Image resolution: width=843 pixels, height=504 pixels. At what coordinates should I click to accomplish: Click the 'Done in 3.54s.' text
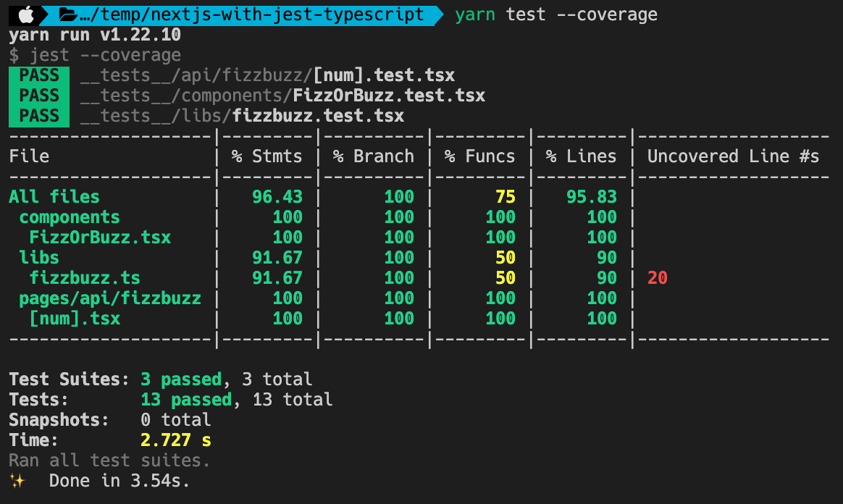click(119, 480)
